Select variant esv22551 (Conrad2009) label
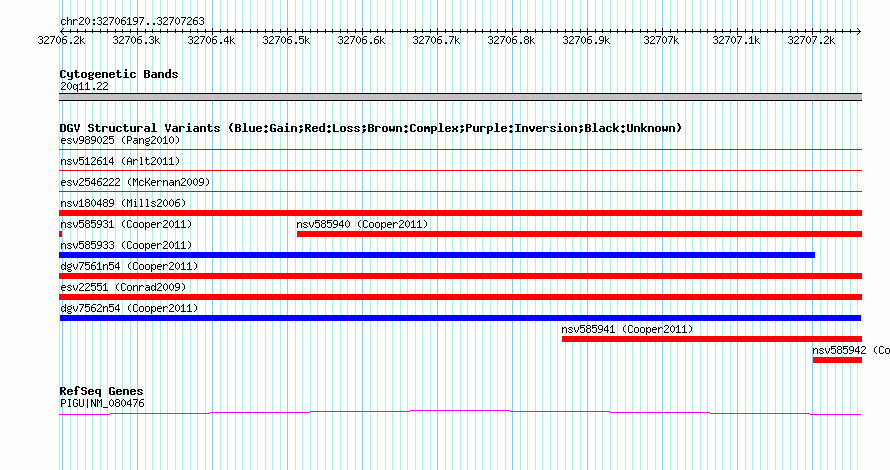This screenshot has height=470, width=890. click(x=123, y=287)
